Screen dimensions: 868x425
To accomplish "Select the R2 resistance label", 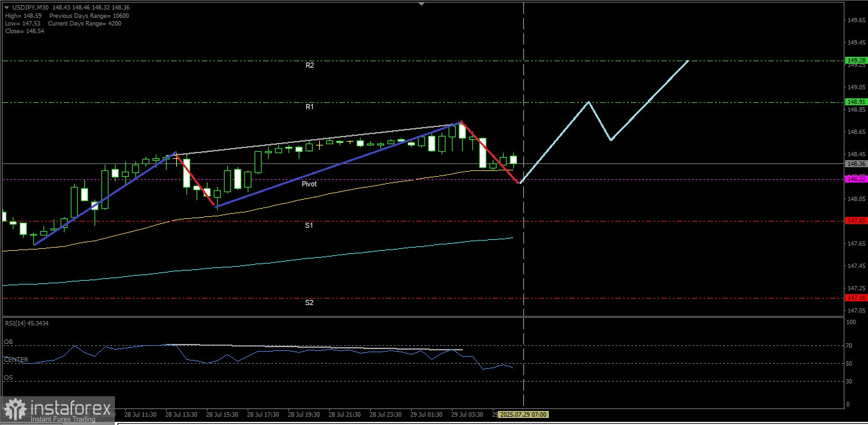I will 310,65.
